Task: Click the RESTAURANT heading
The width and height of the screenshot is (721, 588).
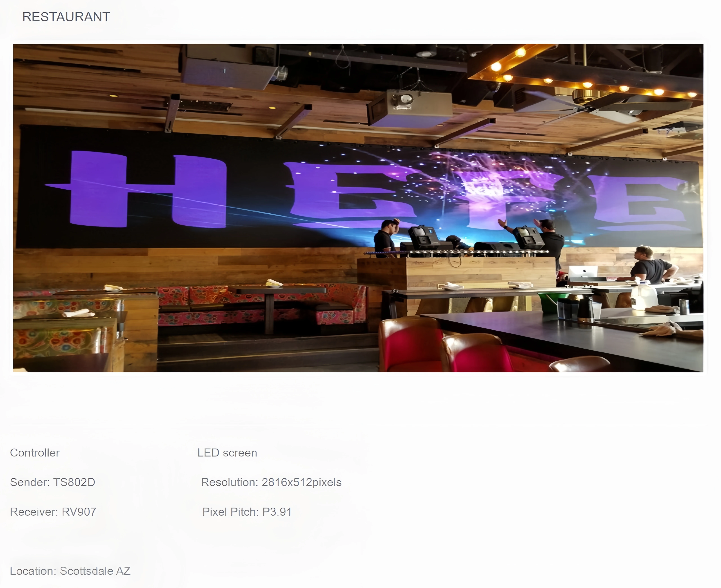Action: click(x=66, y=17)
